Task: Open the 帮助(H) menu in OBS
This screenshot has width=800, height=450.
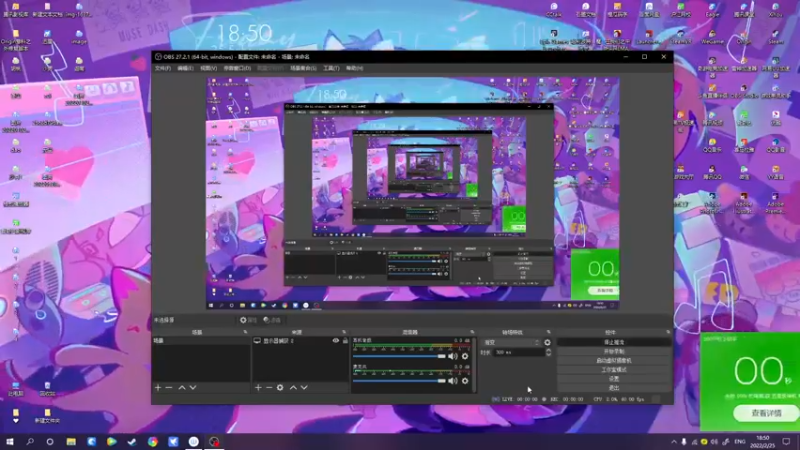Action: click(354, 68)
